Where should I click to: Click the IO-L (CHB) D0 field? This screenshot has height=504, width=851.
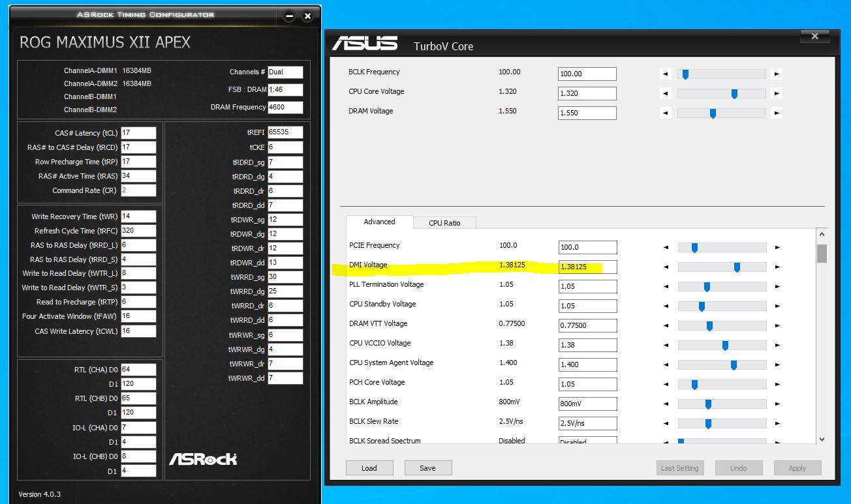pyautogui.click(x=138, y=456)
